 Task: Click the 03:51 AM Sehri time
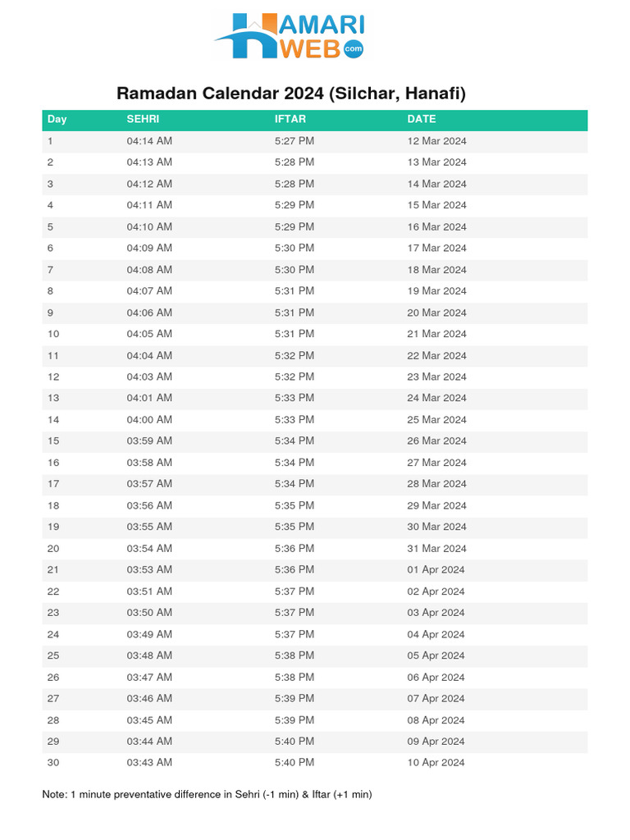(149, 591)
